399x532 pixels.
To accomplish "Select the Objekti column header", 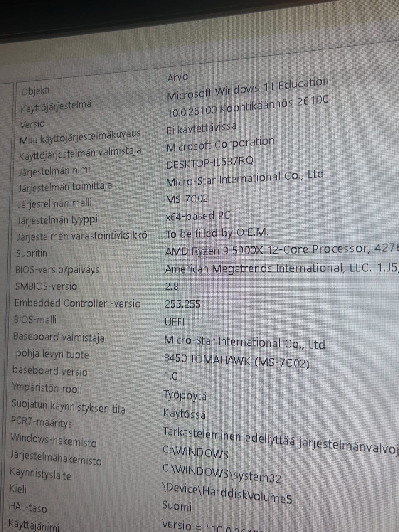I will pos(35,91).
